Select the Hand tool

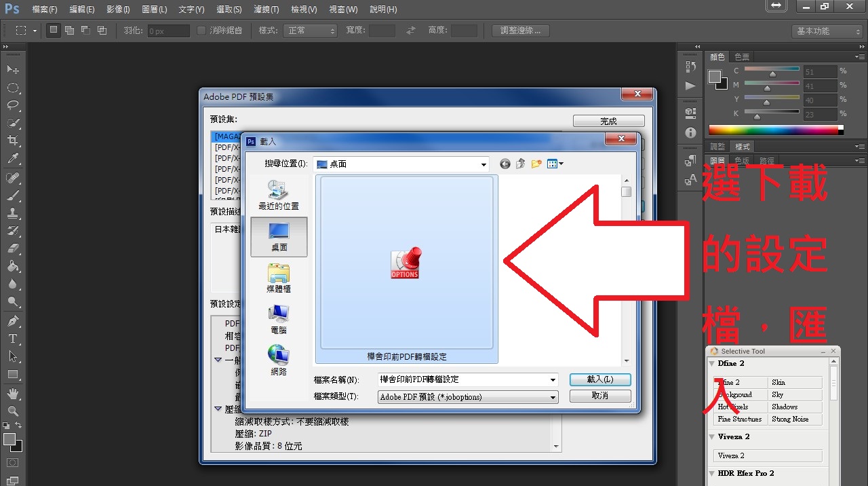point(13,393)
